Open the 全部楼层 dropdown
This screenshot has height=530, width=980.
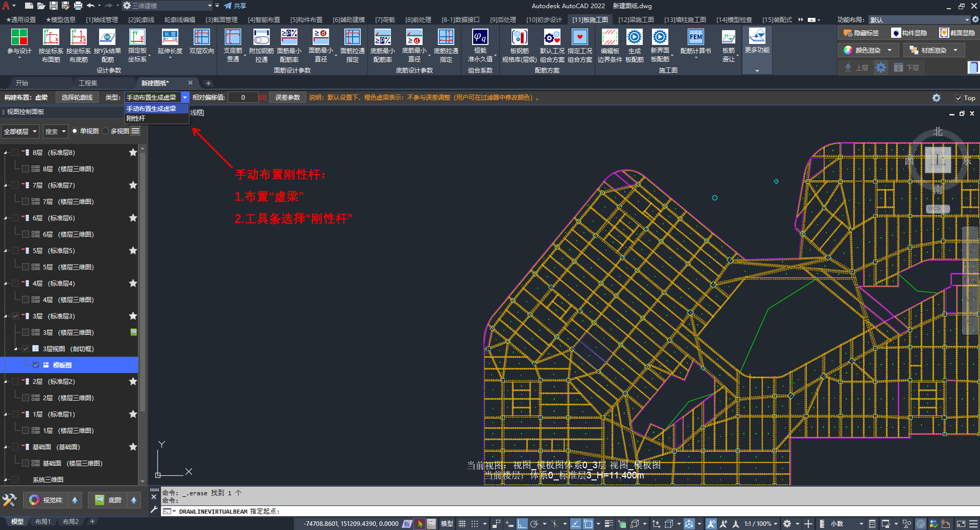20,132
